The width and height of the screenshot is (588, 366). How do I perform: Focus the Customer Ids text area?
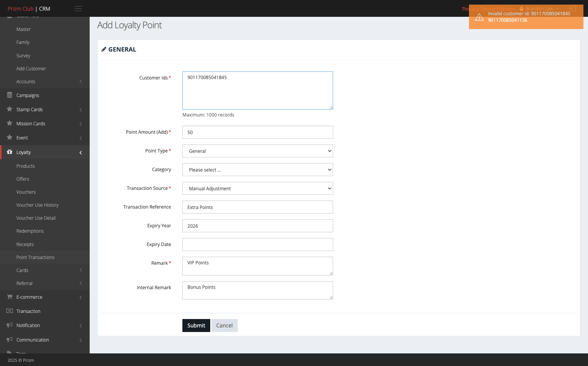258,91
